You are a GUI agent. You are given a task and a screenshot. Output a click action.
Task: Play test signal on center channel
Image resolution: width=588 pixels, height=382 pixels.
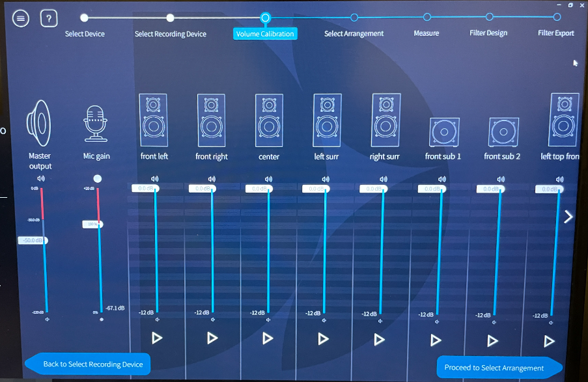click(268, 338)
